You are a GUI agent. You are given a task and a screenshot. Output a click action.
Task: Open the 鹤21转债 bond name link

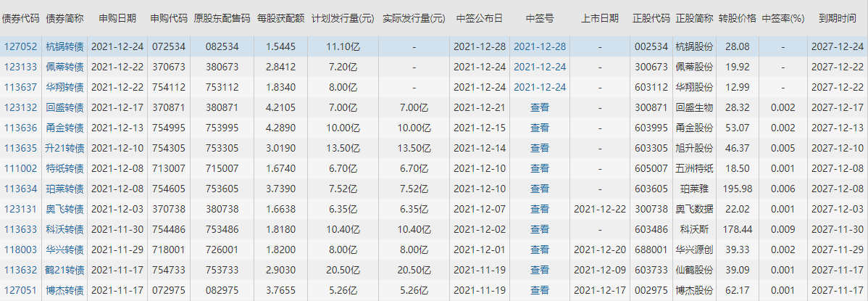(64, 270)
